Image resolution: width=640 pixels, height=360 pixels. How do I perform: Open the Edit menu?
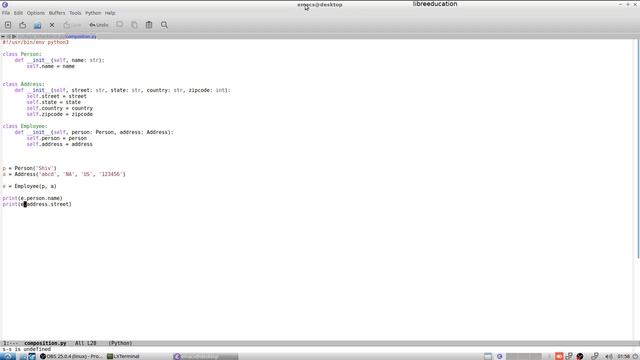(x=18, y=13)
